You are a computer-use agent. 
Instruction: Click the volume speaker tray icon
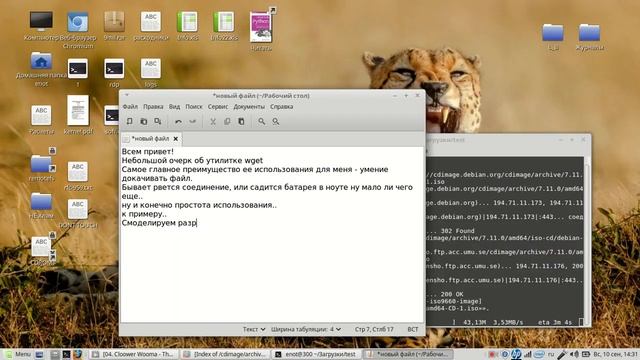coord(574,354)
